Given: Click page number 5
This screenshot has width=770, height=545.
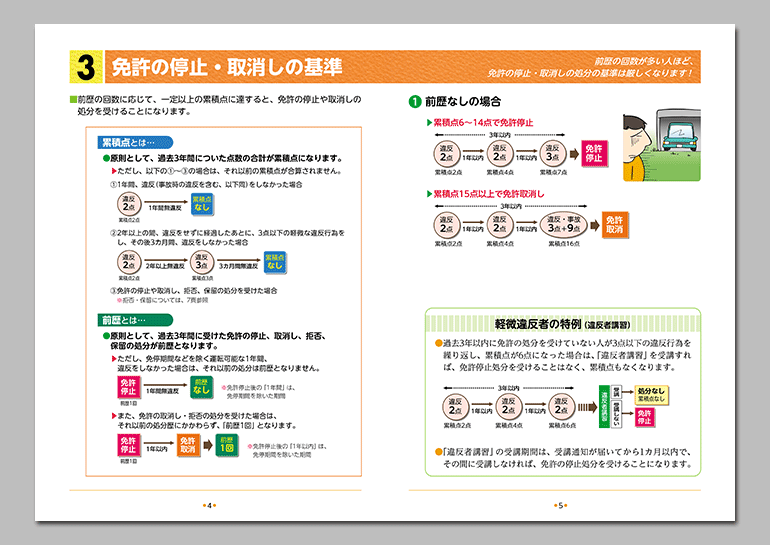Looking at the screenshot, I should tap(560, 505).
